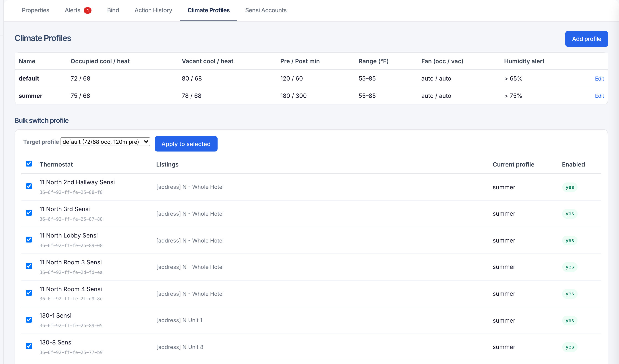
Task: Click the 11 North Lobby Sensi name
Action: click(68, 235)
